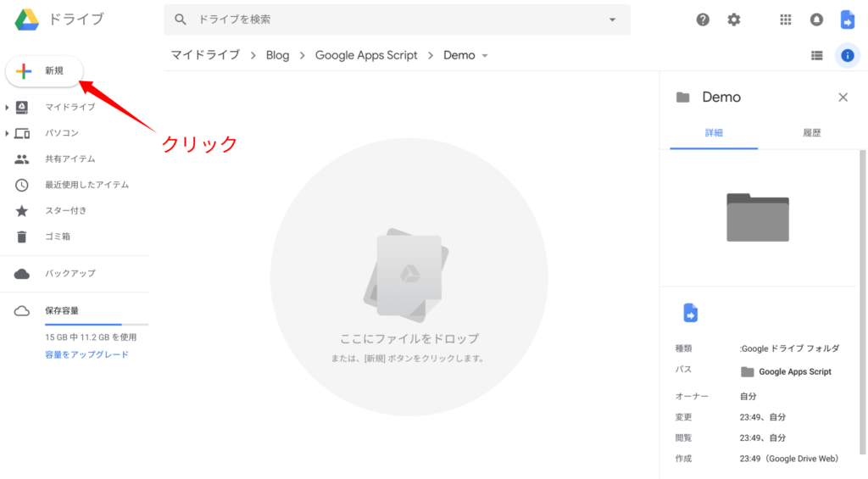Click the ドライブを検索 search field
The image size is (868, 479).
(x=390, y=19)
